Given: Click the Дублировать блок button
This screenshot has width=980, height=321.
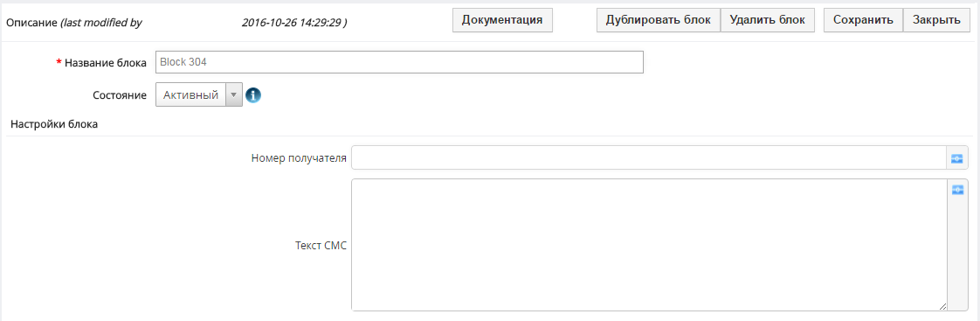Looking at the screenshot, I should pos(658,20).
